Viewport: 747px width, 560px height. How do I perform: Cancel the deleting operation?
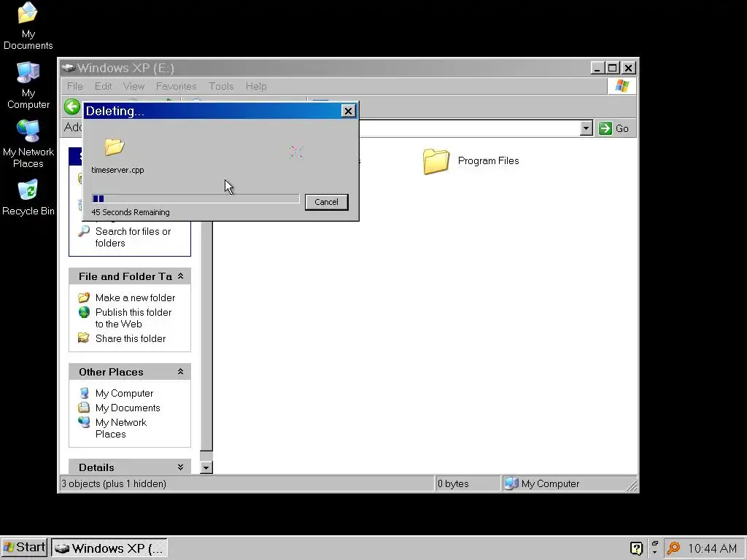click(326, 202)
